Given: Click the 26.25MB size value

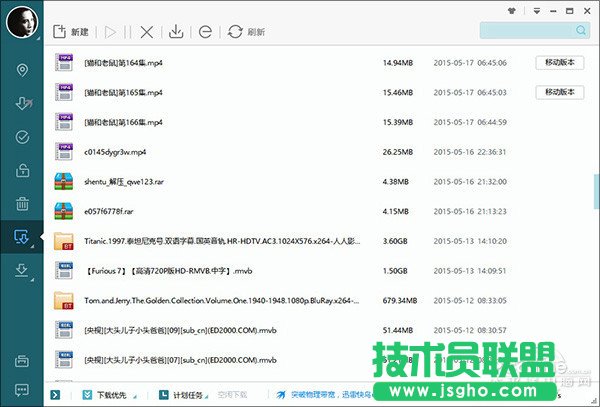Looking at the screenshot, I should [x=398, y=152].
